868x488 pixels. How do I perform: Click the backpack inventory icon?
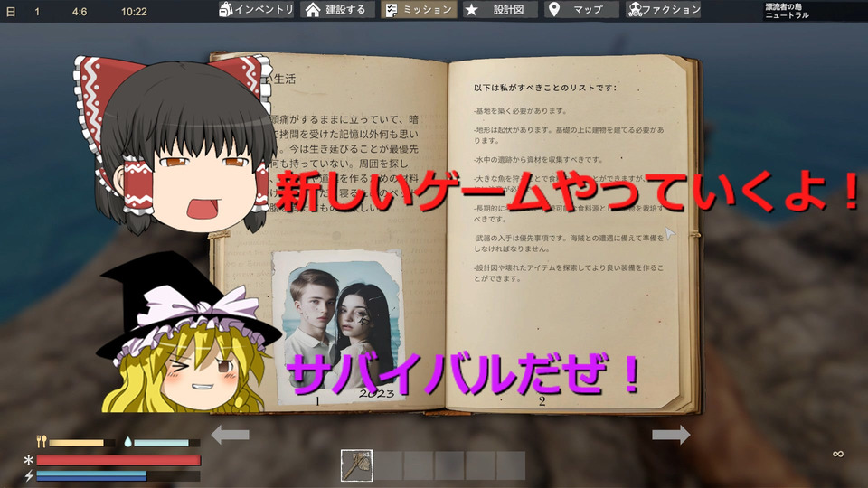point(225,9)
